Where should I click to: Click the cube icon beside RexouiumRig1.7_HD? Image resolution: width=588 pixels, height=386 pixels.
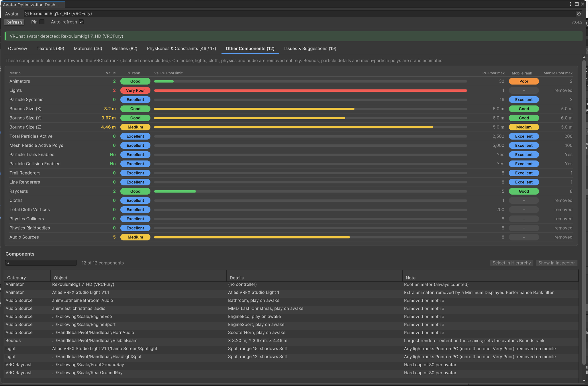27,14
